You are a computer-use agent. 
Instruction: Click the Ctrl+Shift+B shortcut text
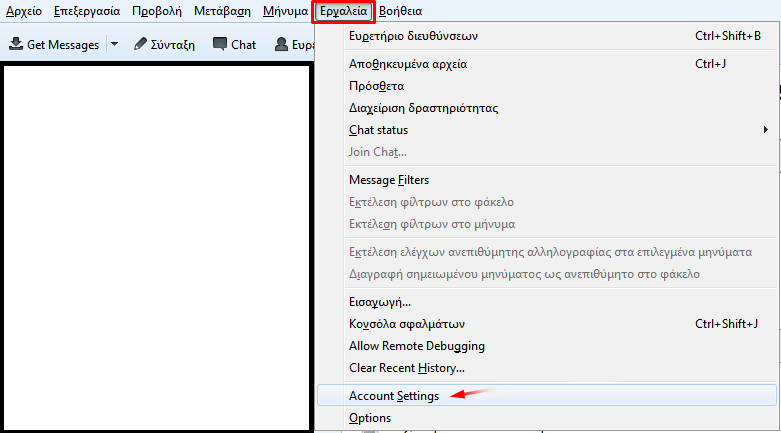[x=728, y=36]
